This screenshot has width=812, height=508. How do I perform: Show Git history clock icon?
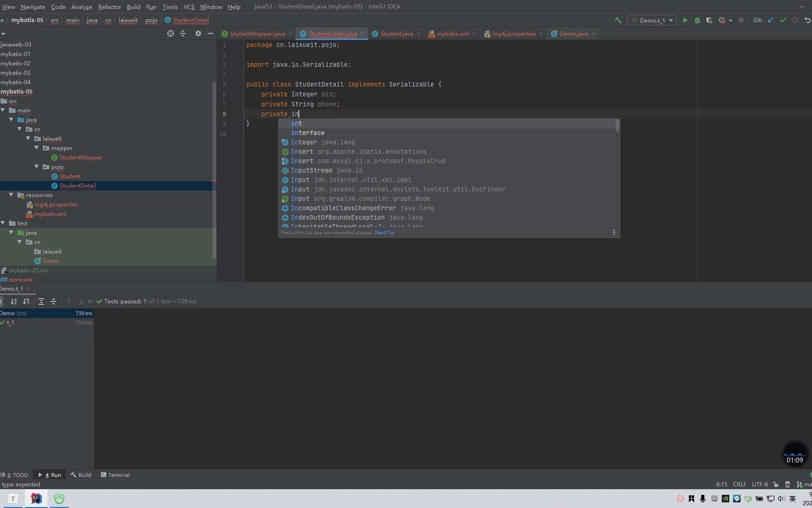795,20
